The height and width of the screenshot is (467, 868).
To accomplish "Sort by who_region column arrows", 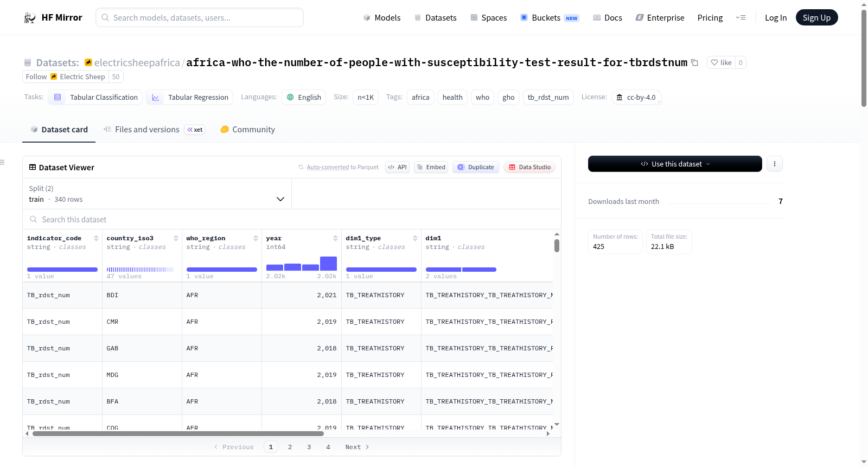I will 256,239.
